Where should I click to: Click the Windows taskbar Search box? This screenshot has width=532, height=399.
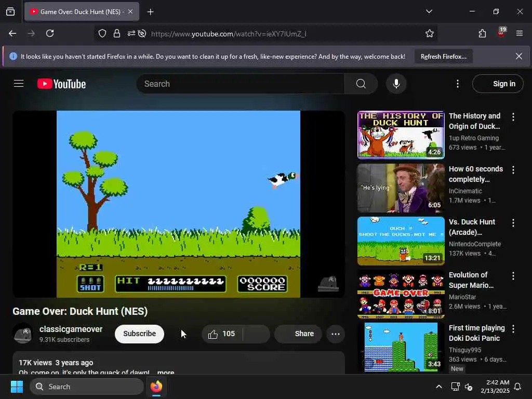[x=87, y=387]
